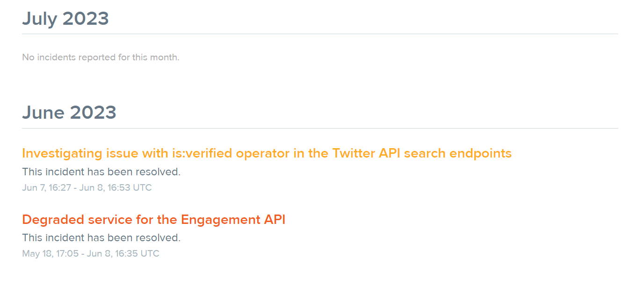Click the divider line beneath June 2023

click(x=320, y=128)
